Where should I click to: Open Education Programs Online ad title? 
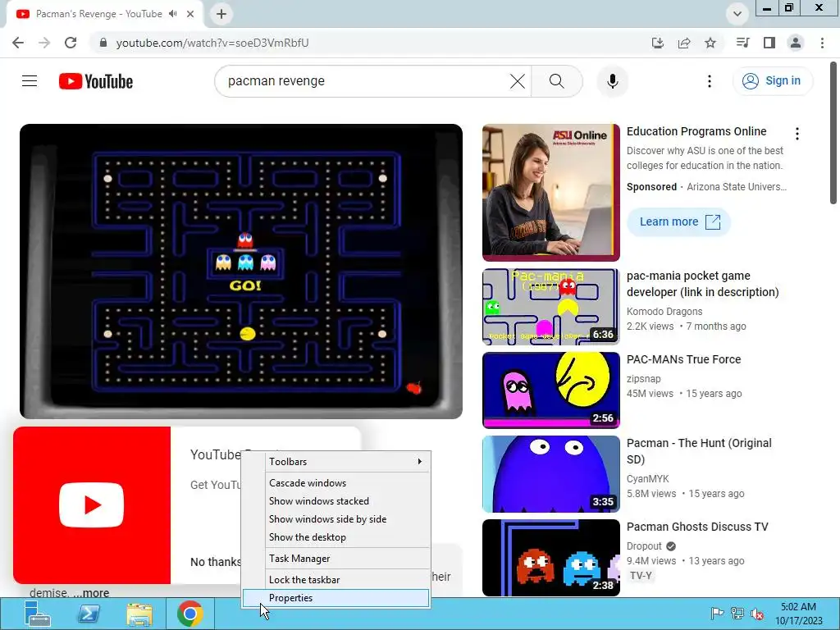tap(696, 131)
